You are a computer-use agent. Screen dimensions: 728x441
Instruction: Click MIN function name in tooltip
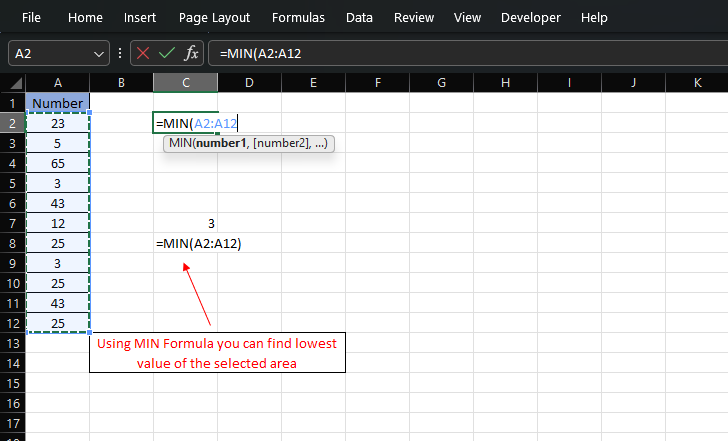[x=180, y=144]
